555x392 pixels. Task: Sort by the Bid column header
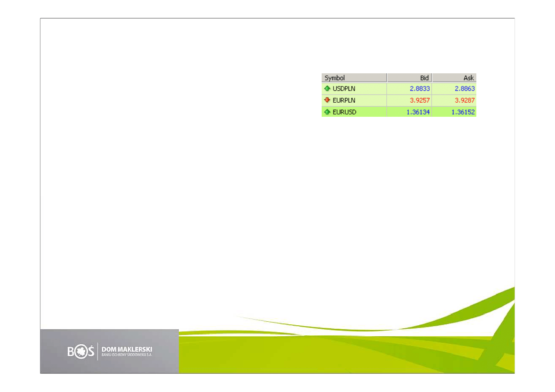pyautogui.click(x=409, y=78)
